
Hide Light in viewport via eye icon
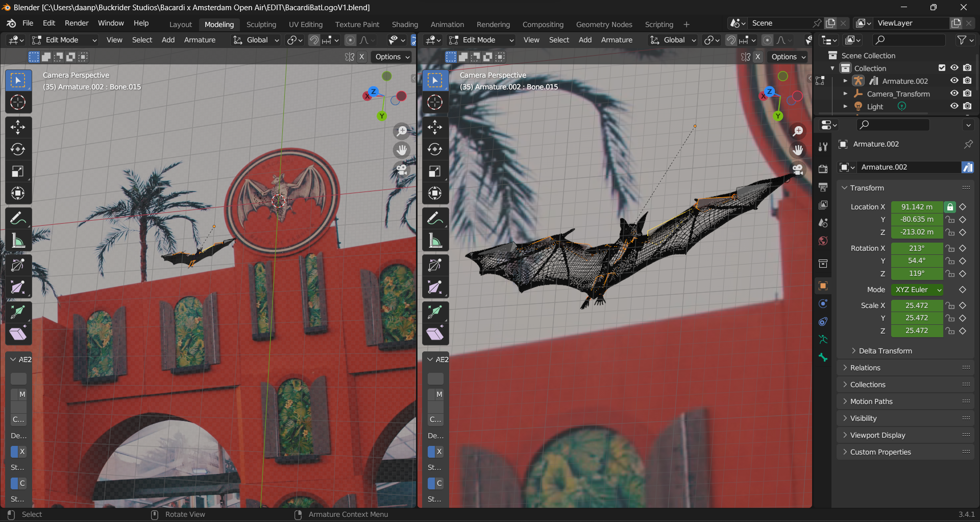click(954, 106)
